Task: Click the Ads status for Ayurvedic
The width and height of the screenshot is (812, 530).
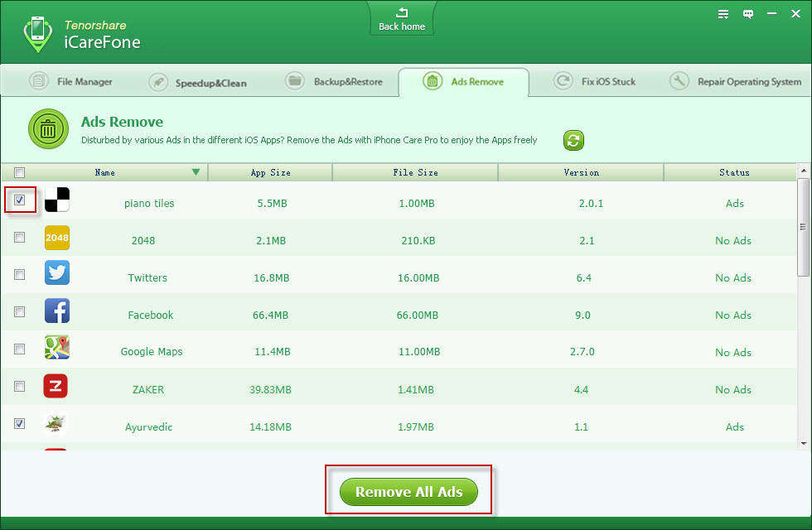Action: (x=734, y=427)
